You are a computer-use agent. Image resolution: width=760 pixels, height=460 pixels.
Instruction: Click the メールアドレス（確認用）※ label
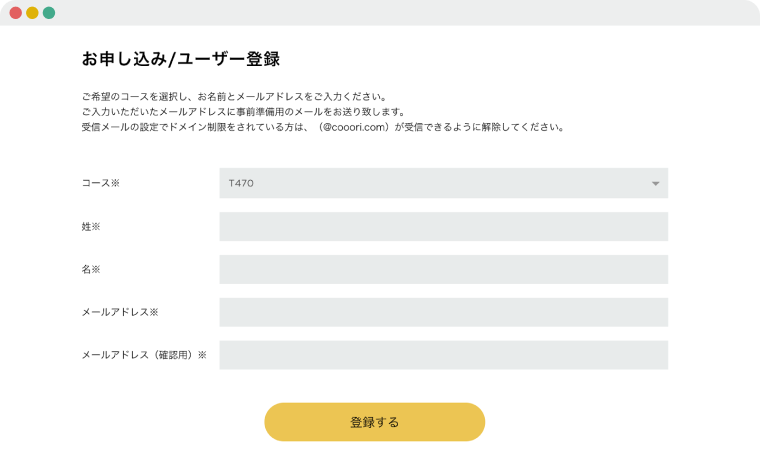pos(144,355)
